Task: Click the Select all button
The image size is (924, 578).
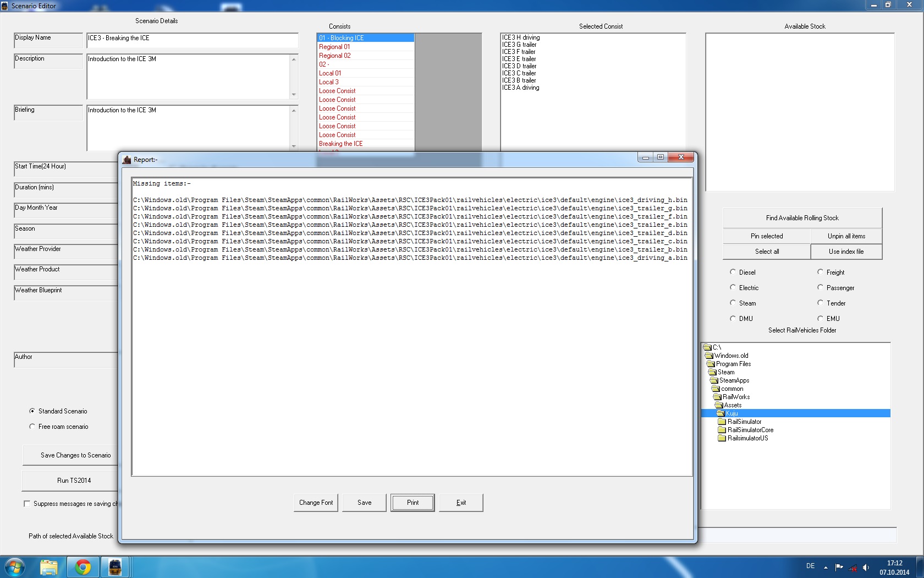Action: [767, 252]
